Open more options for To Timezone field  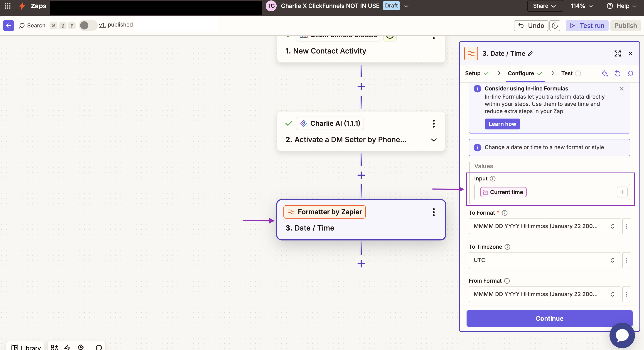(626, 260)
